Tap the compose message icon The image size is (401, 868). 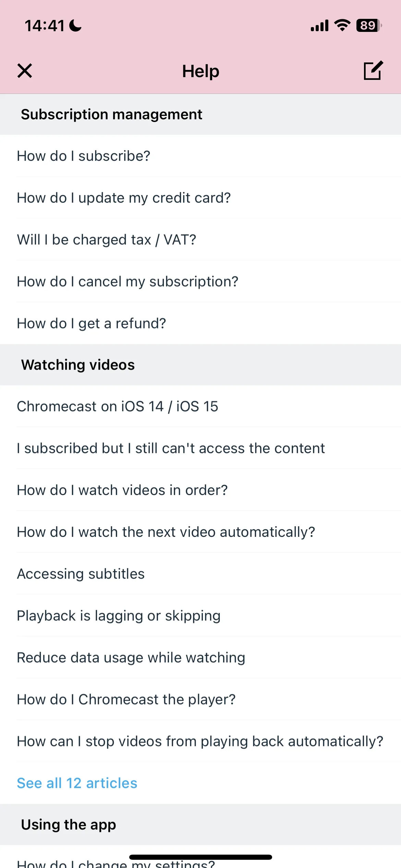pyautogui.click(x=373, y=71)
